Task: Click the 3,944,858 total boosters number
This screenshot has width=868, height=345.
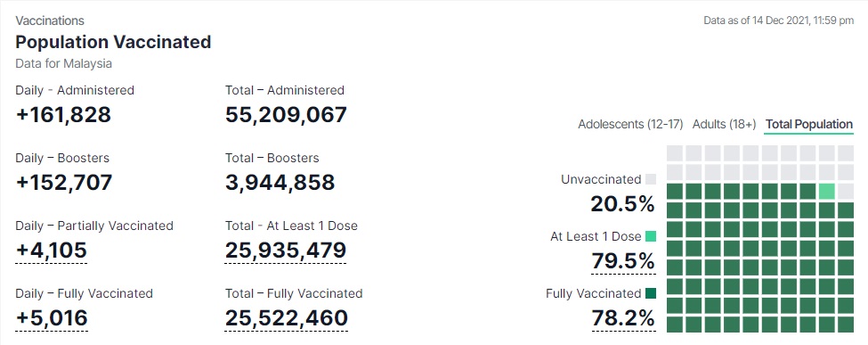Action: tap(280, 183)
